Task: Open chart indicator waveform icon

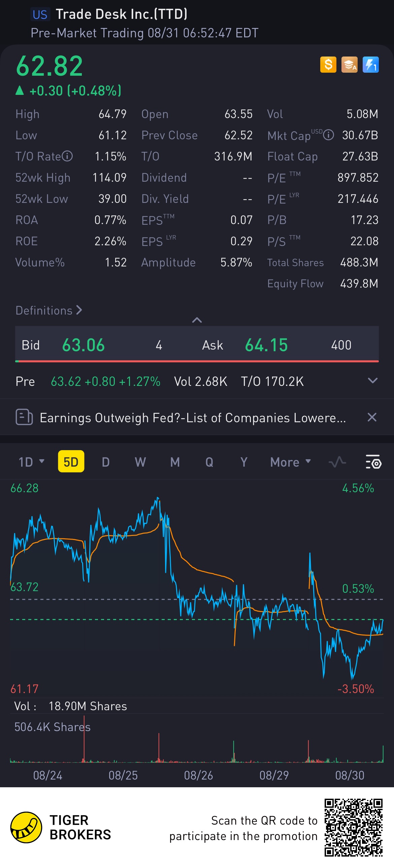Action: pyautogui.click(x=337, y=462)
